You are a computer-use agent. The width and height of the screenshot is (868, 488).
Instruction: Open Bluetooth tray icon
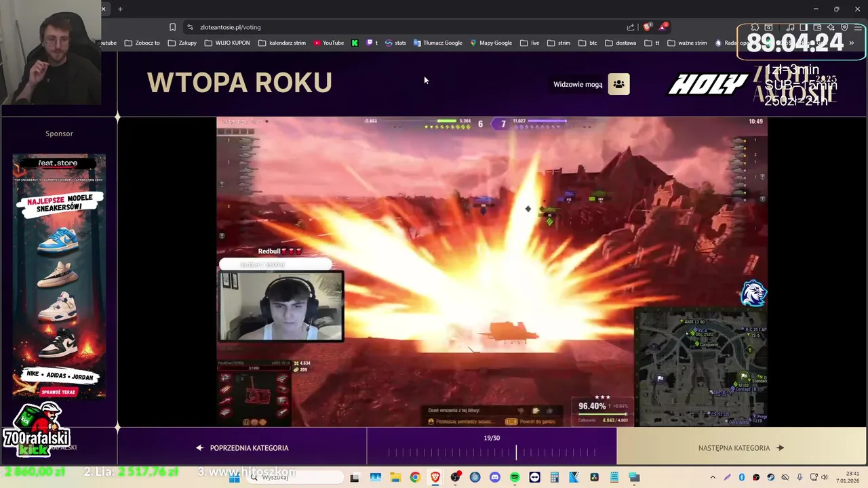coord(742,477)
